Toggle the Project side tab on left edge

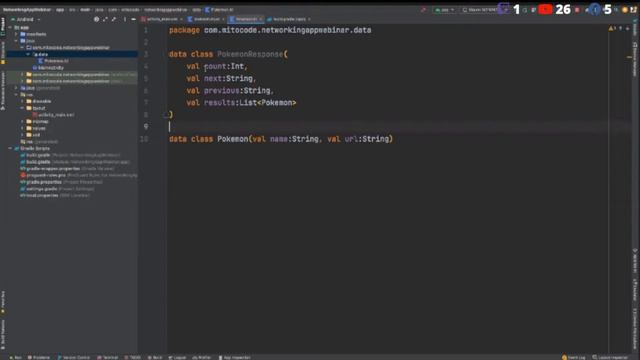tap(3, 27)
